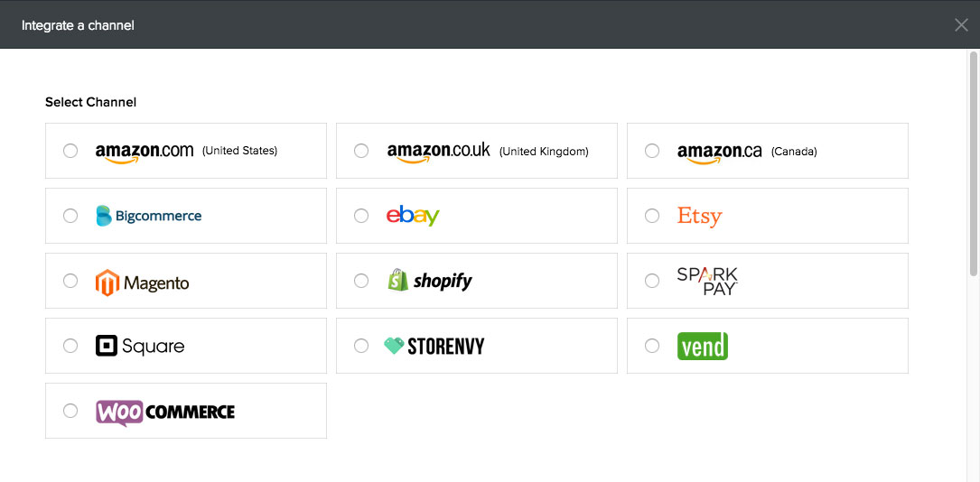Image resolution: width=980 pixels, height=482 pixels.
Task: Close the Integrate a channel dialog
Action: tap(961, 25)
